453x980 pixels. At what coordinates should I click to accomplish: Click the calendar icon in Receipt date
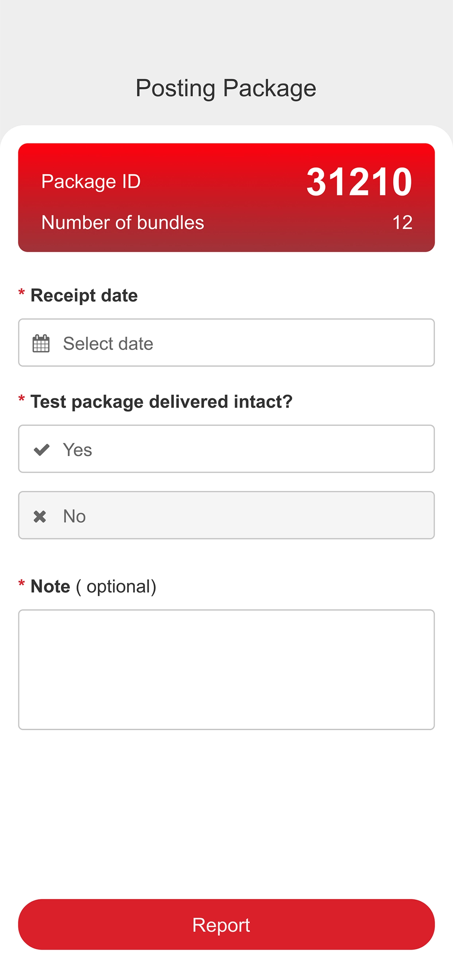click(x=41, y=343)
